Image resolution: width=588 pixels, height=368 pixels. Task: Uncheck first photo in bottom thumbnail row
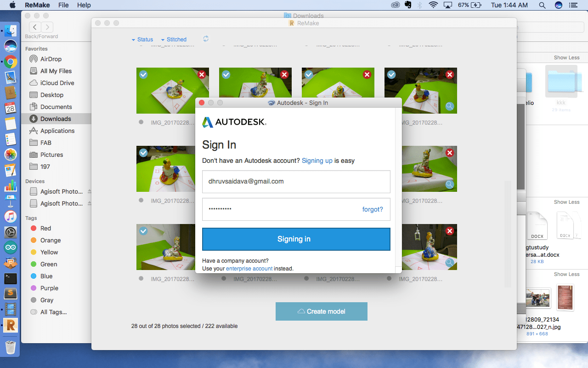point(143,231)
